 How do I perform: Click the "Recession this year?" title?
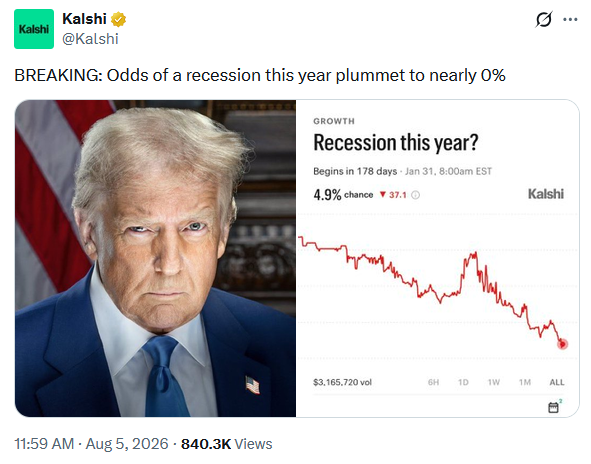(x=396, y=143)
